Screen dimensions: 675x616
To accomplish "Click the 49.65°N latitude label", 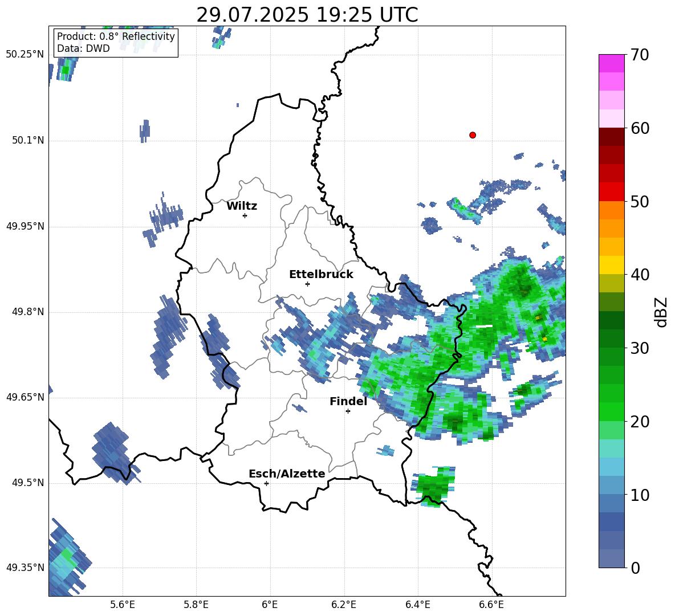I will (25, 397).
